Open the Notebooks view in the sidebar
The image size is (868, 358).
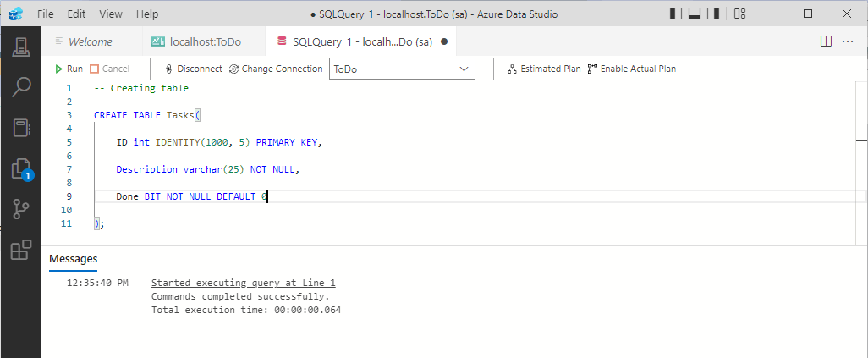[21, 128]
